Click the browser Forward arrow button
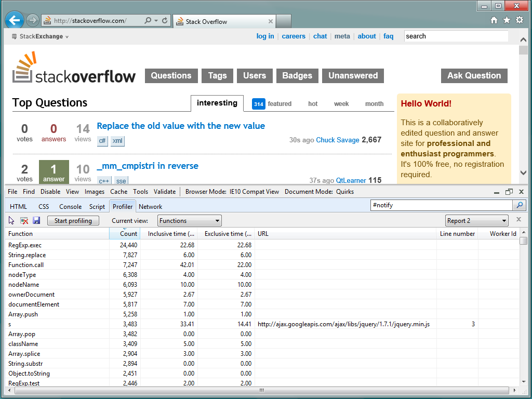The width and height of the screenshot is (532, 399). tap(33, 20)
